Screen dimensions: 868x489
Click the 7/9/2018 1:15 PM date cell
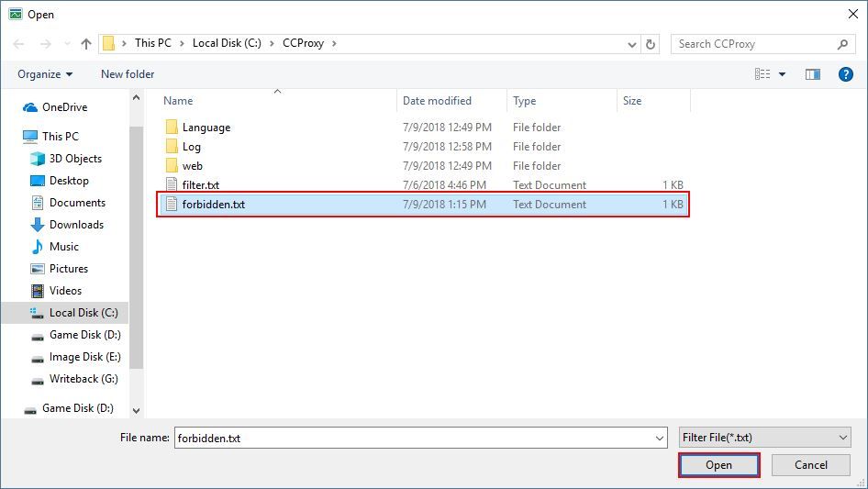[444, 205]
